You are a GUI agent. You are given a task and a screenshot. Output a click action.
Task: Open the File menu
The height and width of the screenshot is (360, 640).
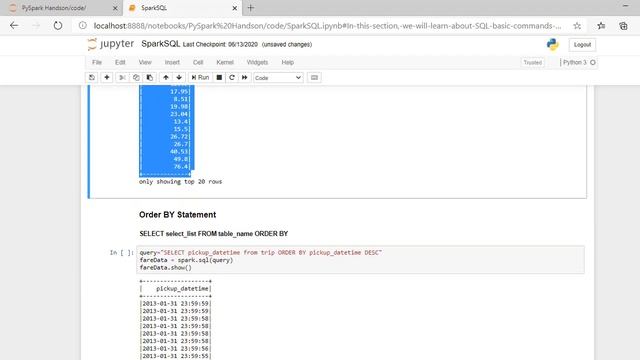[97, 62]
